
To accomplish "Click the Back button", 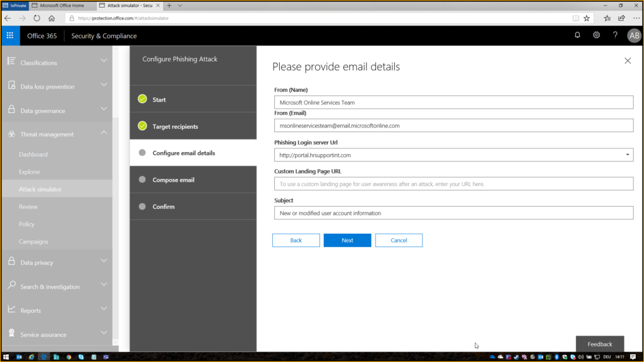I will coord(296,241).
